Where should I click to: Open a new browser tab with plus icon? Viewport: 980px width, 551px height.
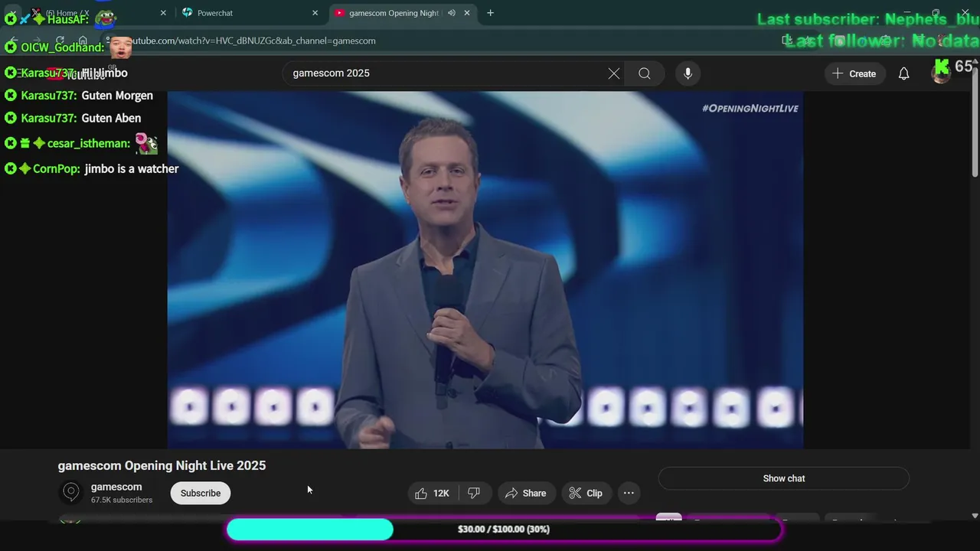point(491,13)
